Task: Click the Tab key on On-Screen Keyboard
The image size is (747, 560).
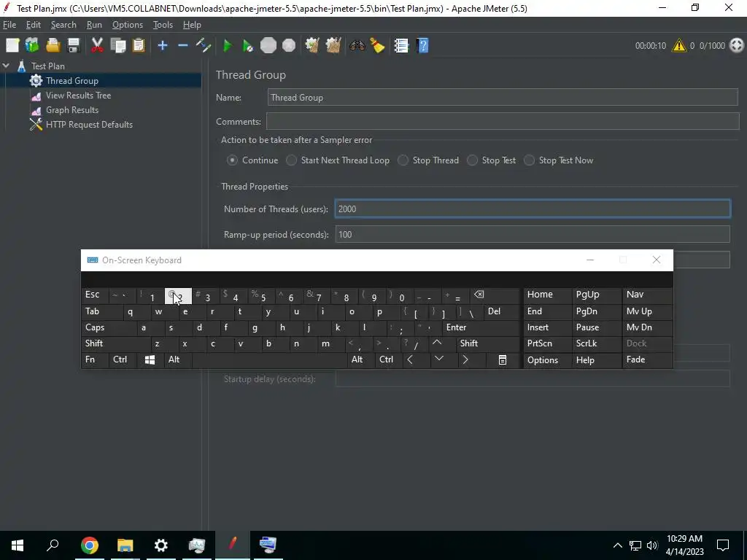Action: pos(101,311)
